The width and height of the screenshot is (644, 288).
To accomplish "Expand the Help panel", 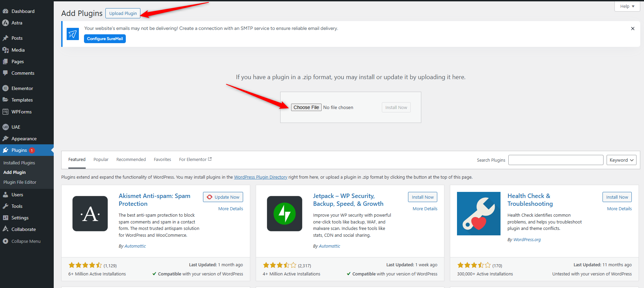I will point(627,6).
